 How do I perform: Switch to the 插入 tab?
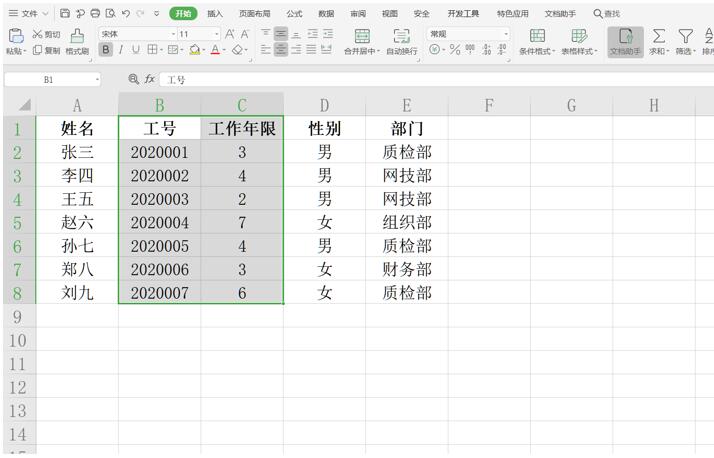215,14
